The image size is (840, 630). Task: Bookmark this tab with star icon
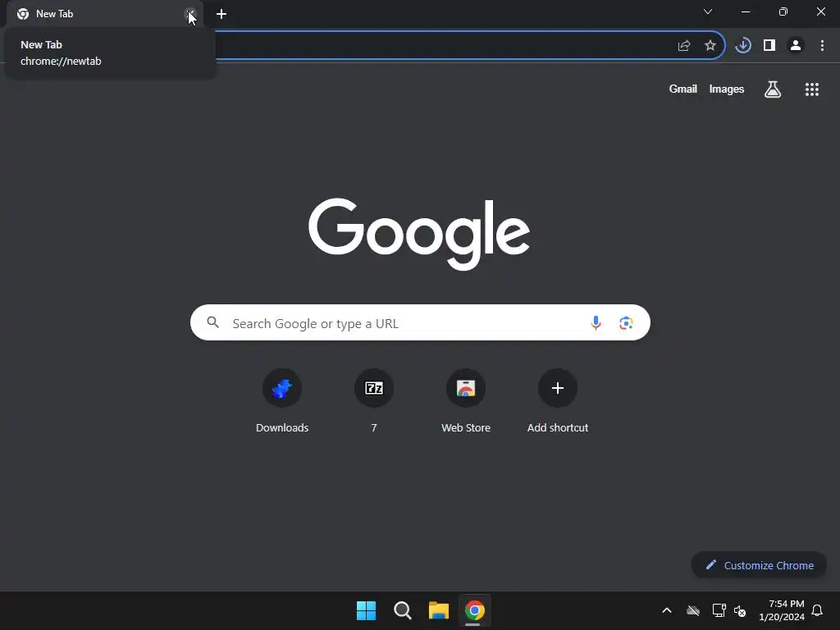[710, 46]
